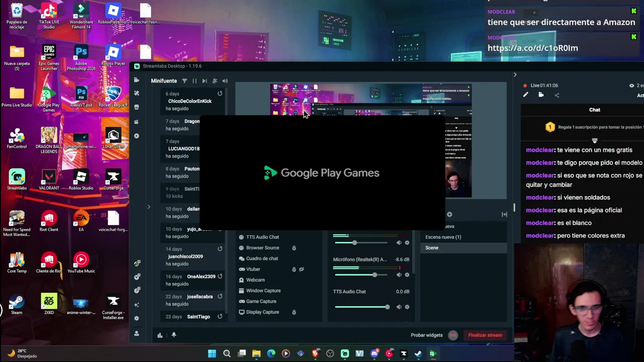Toggle lock on Display Capture source
This screenshot has height=362, width=644.
click(294, 312)
